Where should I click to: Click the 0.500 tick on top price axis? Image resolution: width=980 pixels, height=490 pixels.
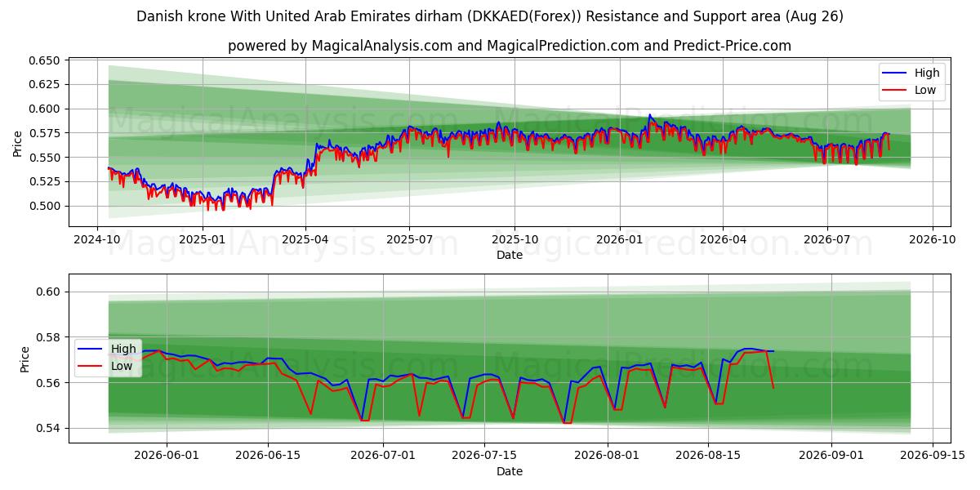pos(46,206)
